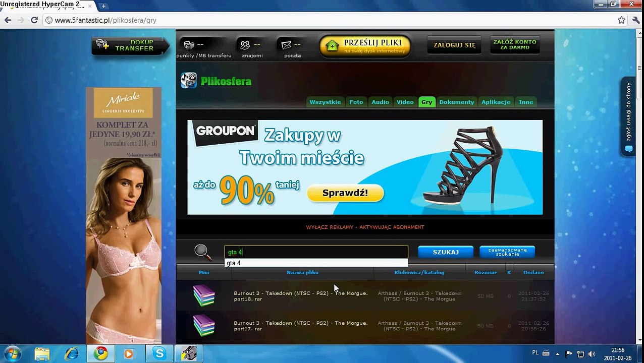Image resolution: width=644 pixels, height=363 pixels.
Task: Click the magnifying glass search icon
Action: pos(202,252)
